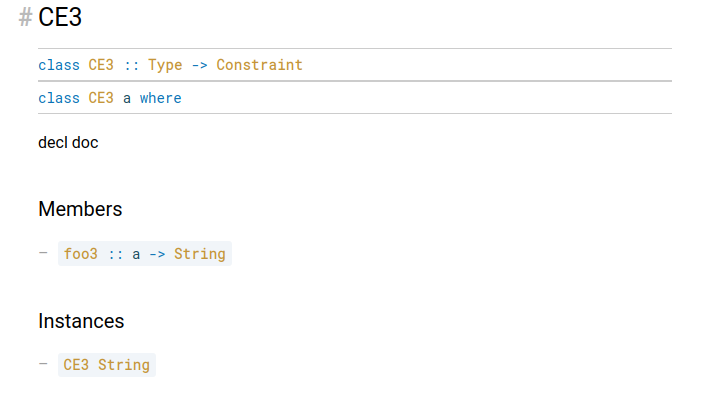Click the arrow in the foo3 signature

157,255
